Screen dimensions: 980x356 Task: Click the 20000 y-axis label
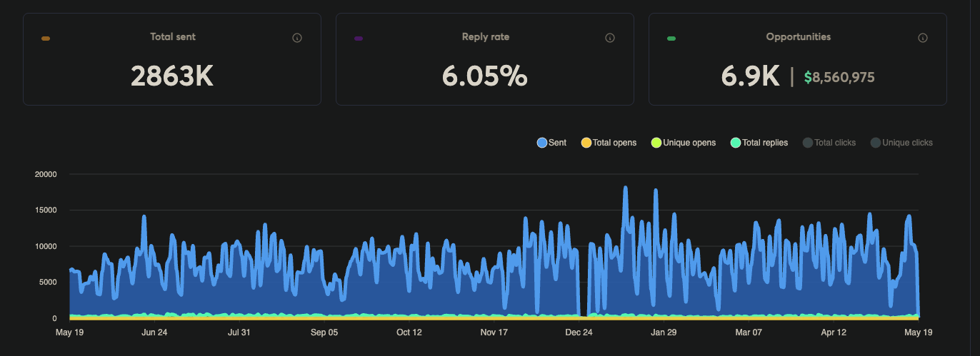coord(46,174)
